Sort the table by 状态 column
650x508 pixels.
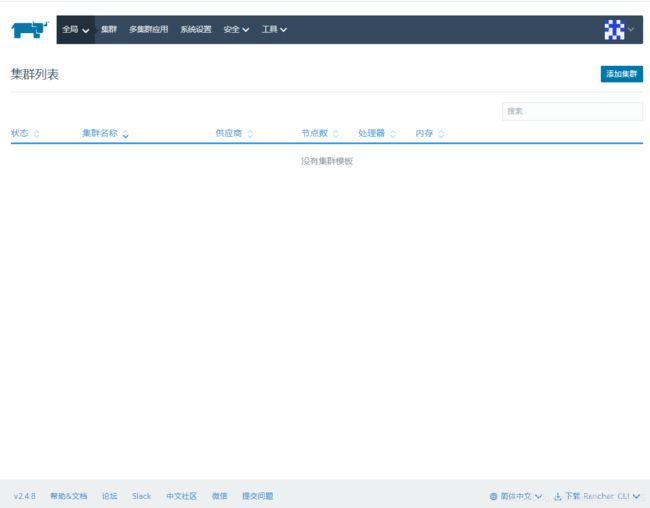[25, 133]
